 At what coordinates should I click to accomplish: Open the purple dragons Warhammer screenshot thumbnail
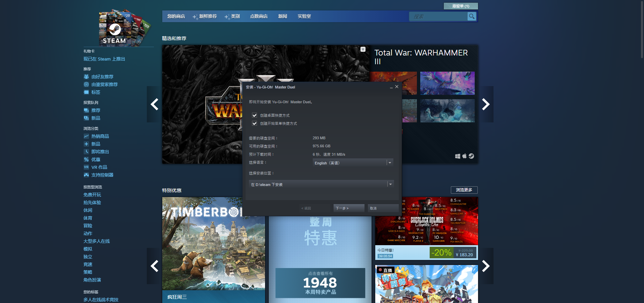tap(447, 83)
